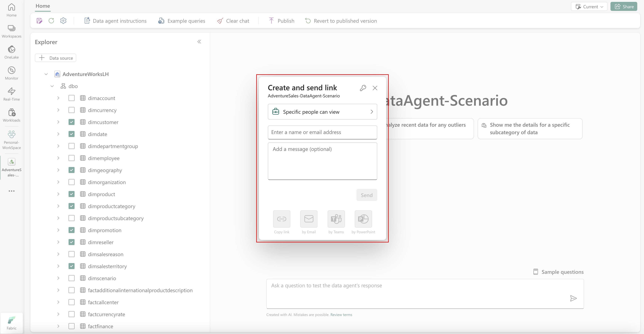
Task: Click the save icon in toolbar
Action: (x=39, y=21)
